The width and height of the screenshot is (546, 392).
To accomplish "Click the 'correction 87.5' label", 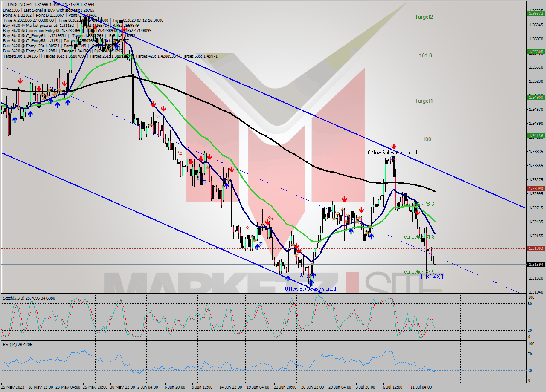I will point(419,272).
